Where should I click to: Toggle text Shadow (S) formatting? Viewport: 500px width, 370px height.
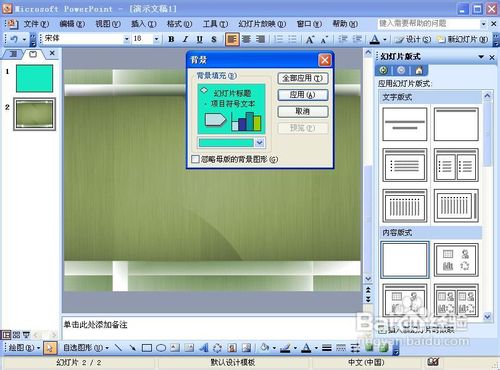(x=214, y=39)
